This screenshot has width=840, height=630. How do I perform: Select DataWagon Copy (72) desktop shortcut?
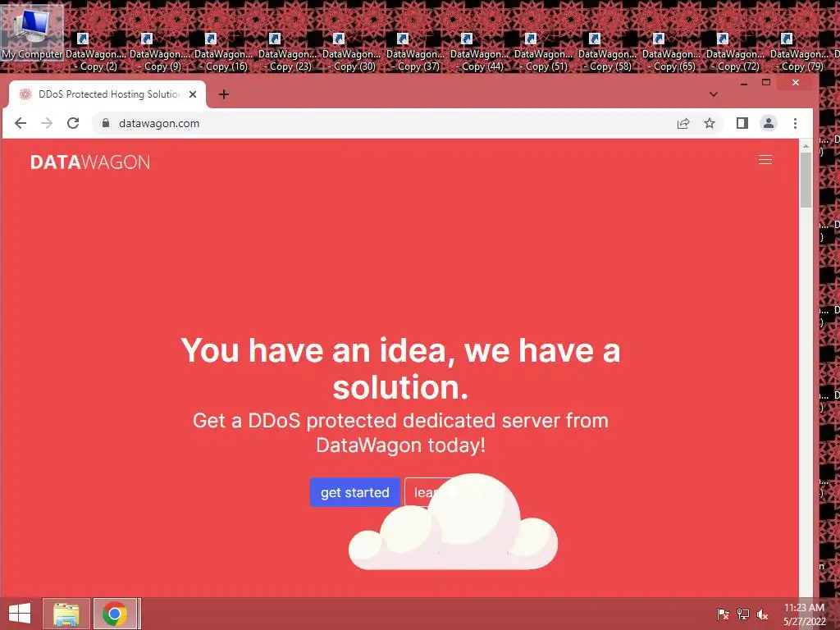[x=735, y=52]
